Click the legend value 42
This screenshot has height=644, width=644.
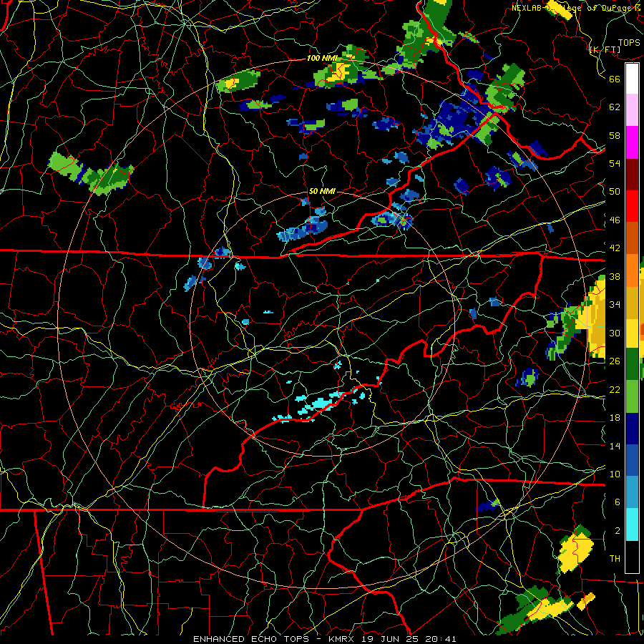615,248
